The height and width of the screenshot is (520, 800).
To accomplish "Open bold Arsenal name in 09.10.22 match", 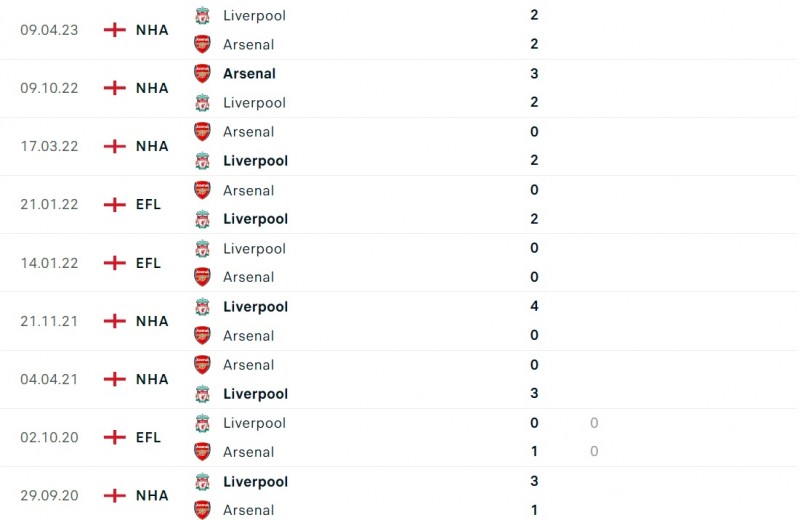I will [x=249, y=73].
